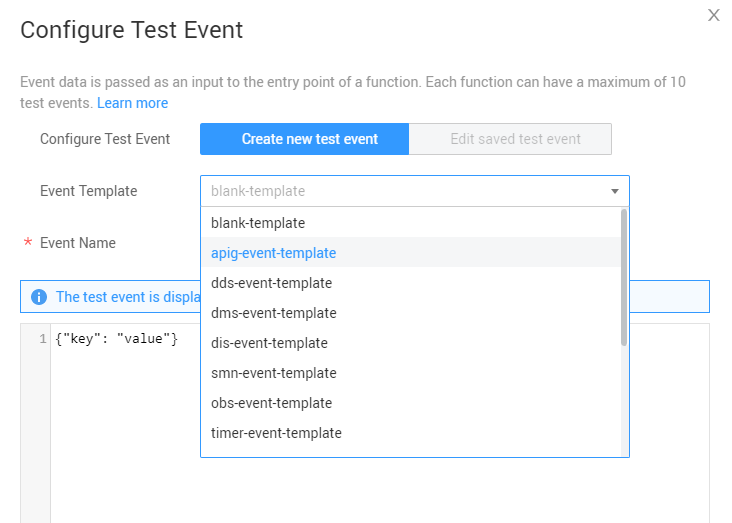The image size is (732, 523).
Task: Click the dropdown list scrollbar thumb
Action: pos(624,276)
